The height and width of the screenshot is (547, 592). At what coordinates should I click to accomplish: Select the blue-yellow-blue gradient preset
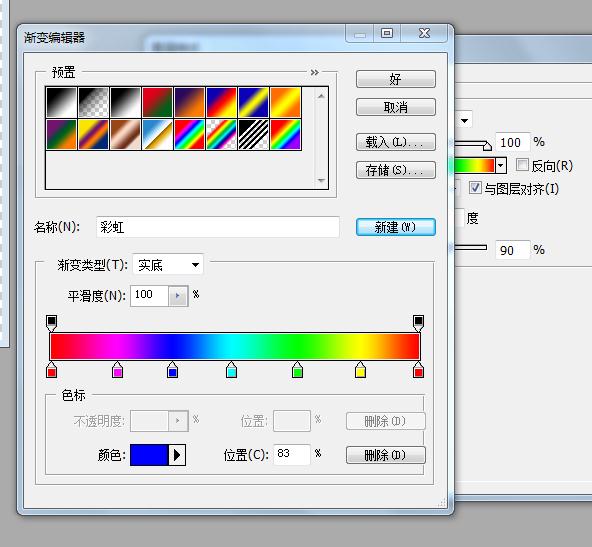[x=254, y=102]
